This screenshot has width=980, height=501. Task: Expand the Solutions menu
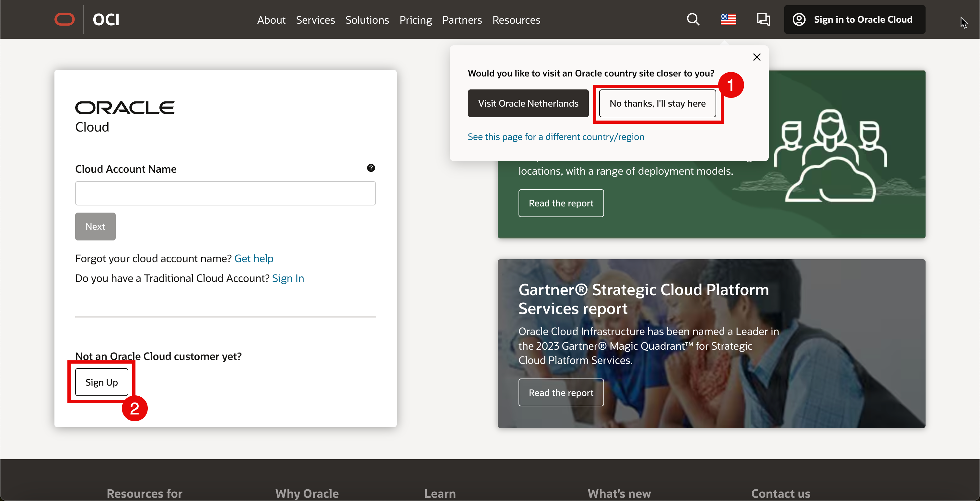point(367,20)
